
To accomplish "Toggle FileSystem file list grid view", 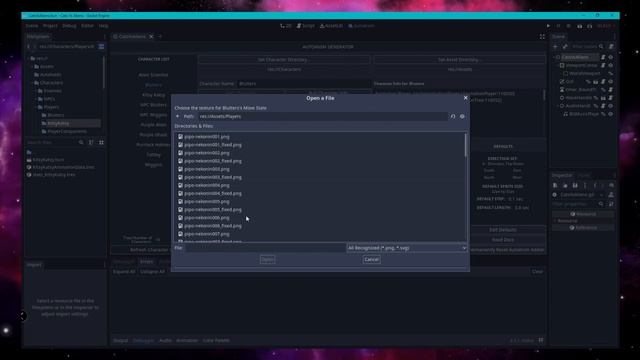I will (x=101, y=142).
